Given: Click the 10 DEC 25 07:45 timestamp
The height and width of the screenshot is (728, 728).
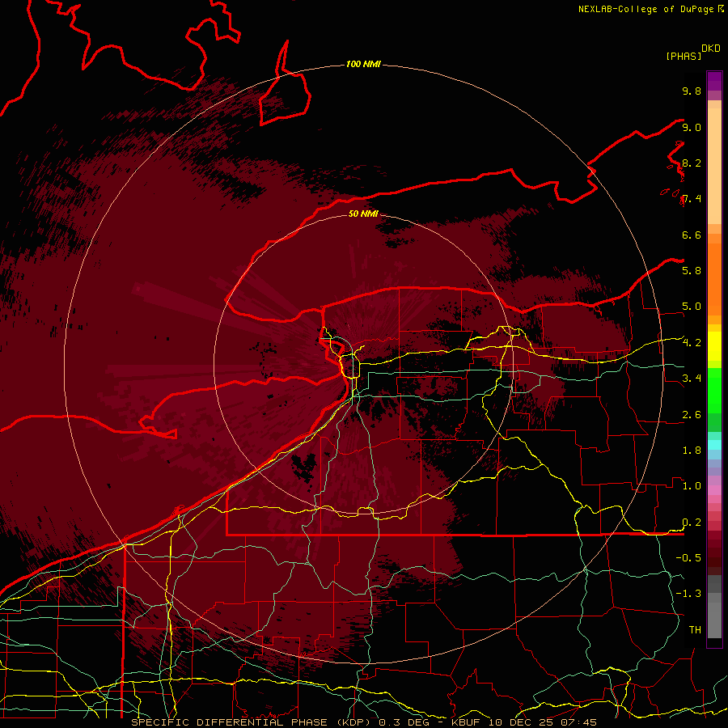Looking at the screenshot, I should [541, 722].
